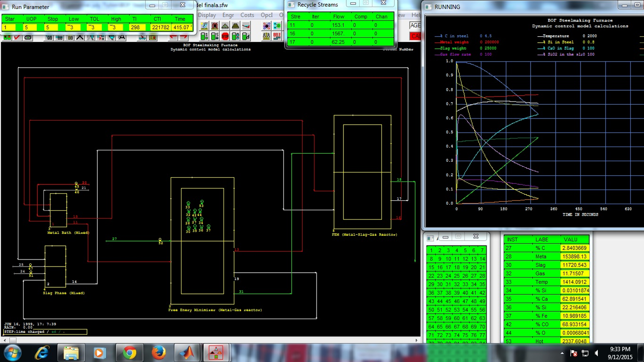This screenshot has width=644, height=362.
Task: Click right arrow of flowsheet horizontal scrollbar
Action: 416,340
